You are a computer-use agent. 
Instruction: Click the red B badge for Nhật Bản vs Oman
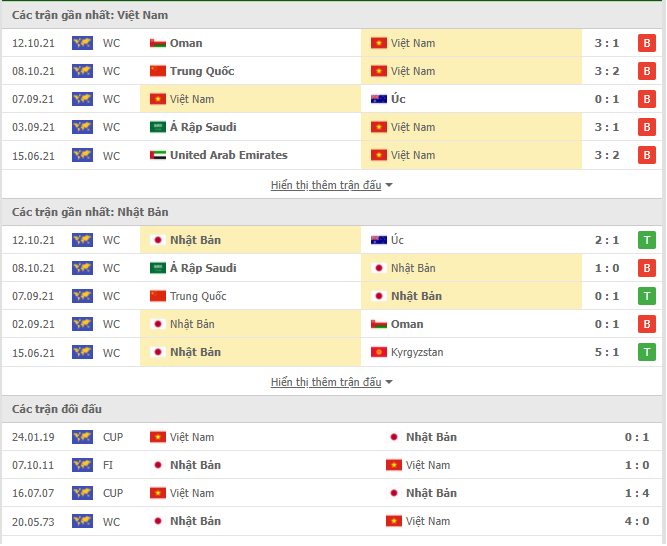coord(647,324)
